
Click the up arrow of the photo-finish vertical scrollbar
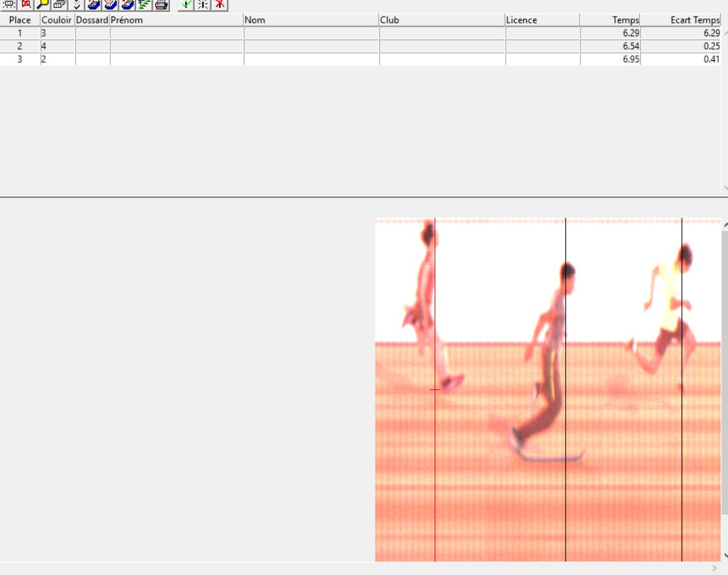point(725,225)
